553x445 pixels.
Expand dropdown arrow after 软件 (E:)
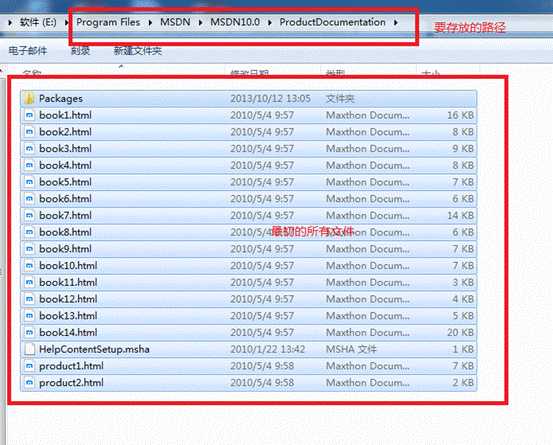pos(66,23)
